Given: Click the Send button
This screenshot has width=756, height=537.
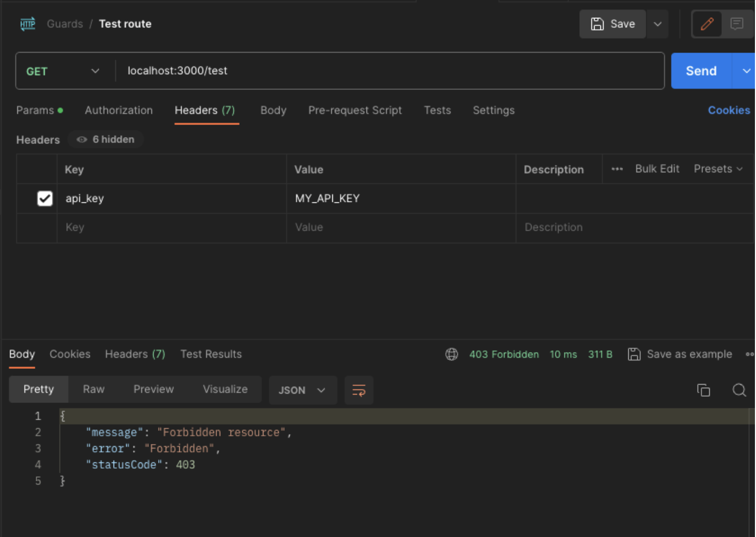Looking at the screenshot, I should pyautogui.click(x=700, y=70).
